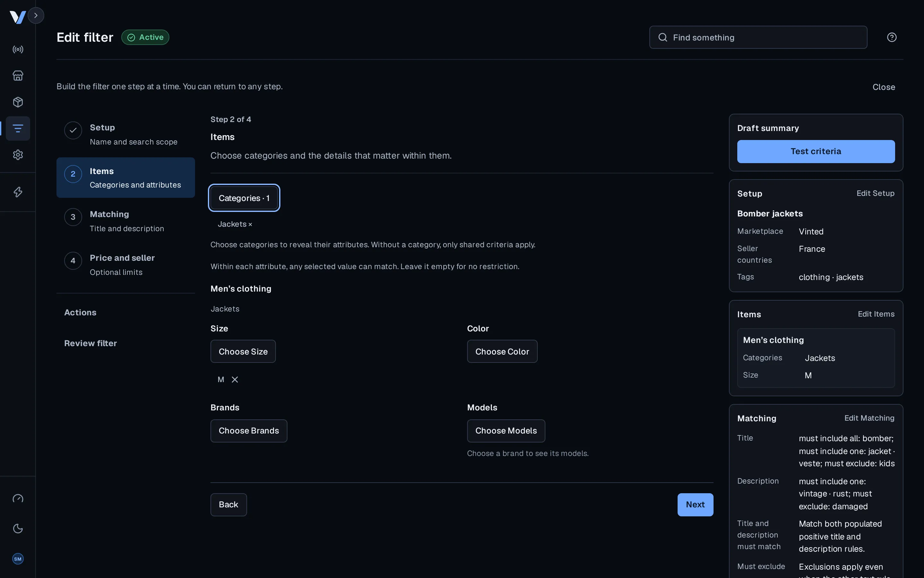
Task: Open the Choose Size dropdown
Action: [243, 351]
